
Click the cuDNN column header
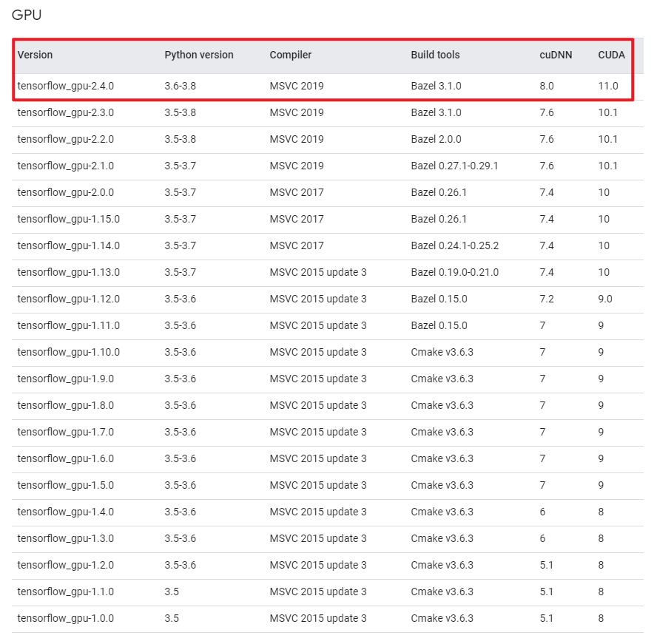pos(556,55)
